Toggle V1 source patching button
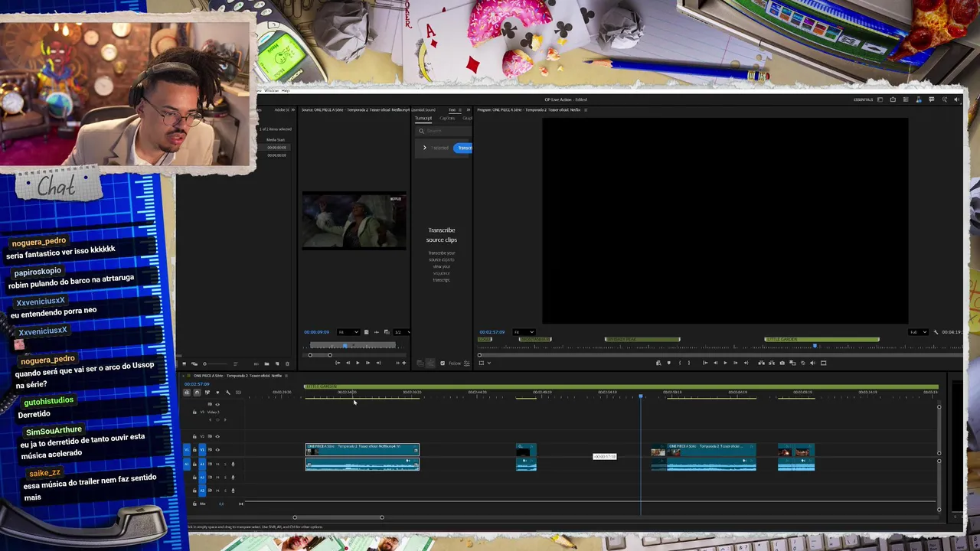 coord(187,450)
